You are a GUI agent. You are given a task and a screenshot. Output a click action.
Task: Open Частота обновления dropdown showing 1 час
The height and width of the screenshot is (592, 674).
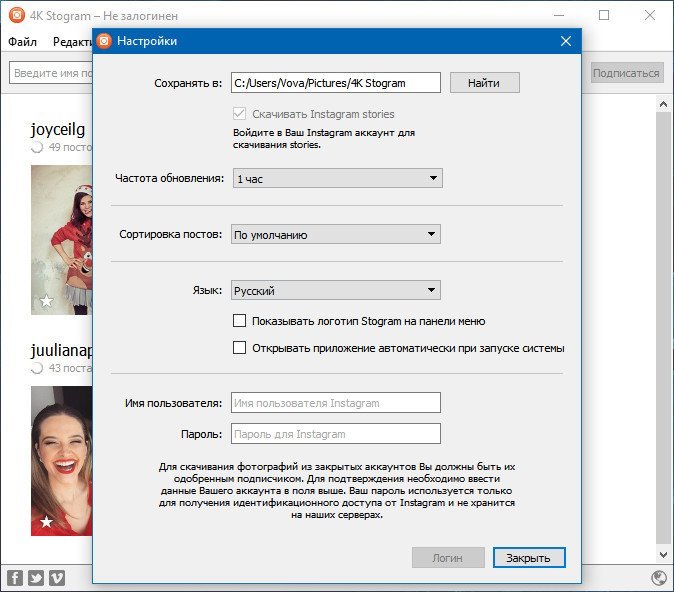pos(337,178)
